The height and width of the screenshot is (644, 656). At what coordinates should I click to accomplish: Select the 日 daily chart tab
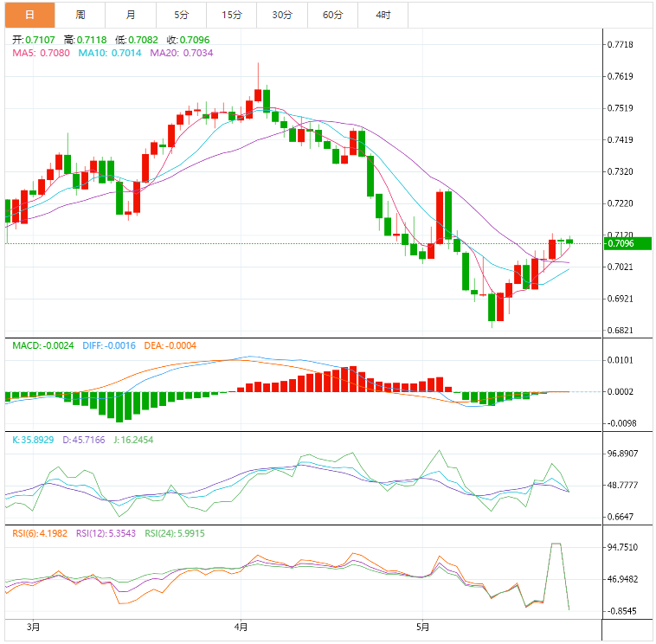pyautogui.click(x=29, y=15)
